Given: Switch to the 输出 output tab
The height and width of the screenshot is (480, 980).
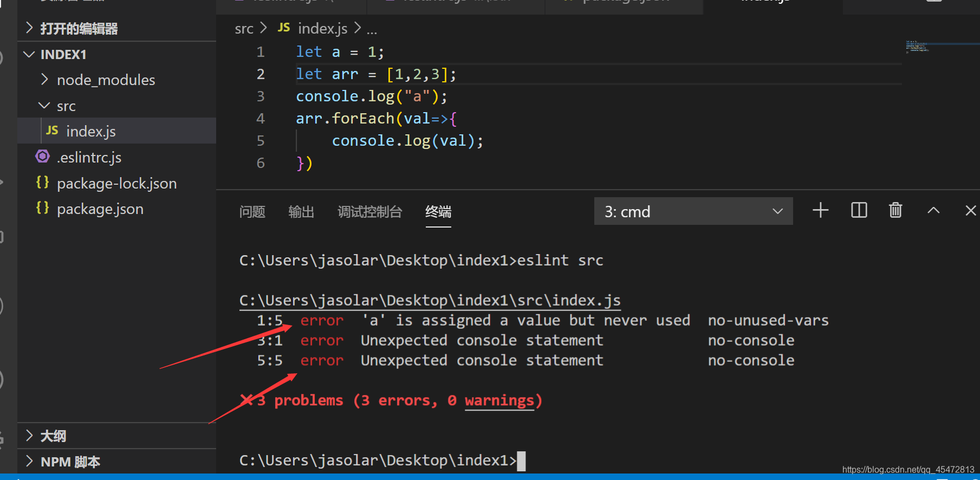Looking at the screenshot, I should (x=301, y=212).
